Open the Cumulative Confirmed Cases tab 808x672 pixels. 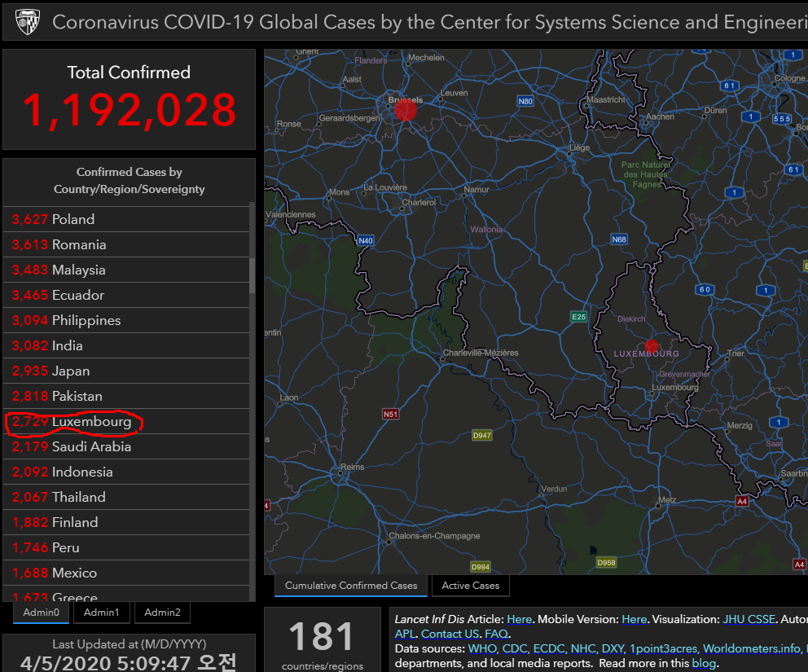coord(351,586)
